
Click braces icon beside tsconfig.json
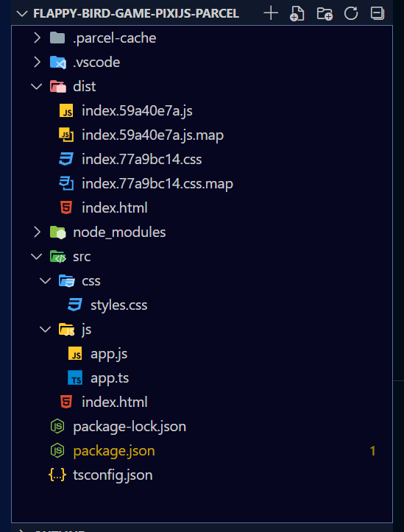(57, 475)
